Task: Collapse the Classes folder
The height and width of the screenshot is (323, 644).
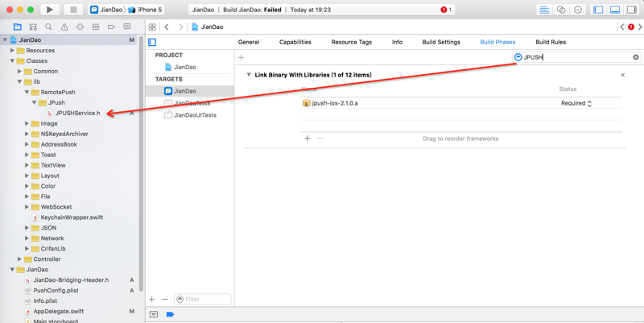Action: [12, 61]
